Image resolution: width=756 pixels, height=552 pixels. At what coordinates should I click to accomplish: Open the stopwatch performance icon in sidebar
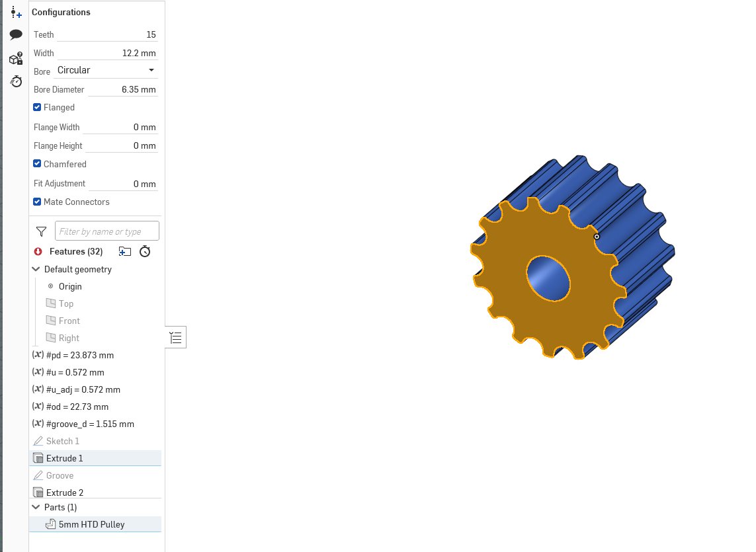(16, 81)
